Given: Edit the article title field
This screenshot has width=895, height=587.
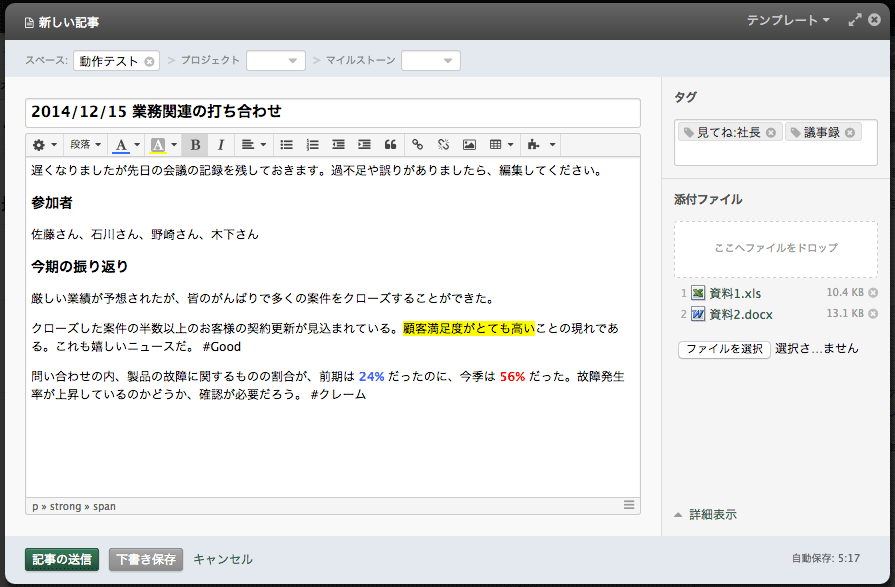Looking at the screenshot, I should tap(333, 112).
